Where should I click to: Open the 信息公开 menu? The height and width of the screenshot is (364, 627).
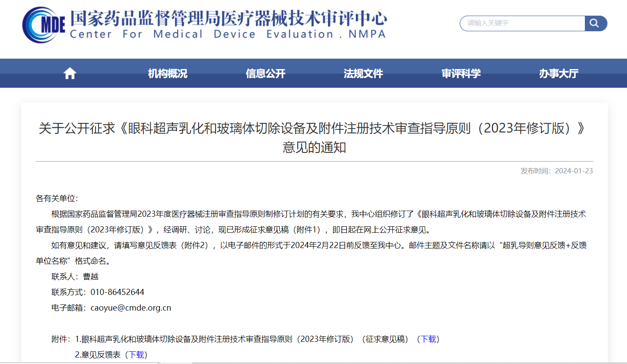265,73
